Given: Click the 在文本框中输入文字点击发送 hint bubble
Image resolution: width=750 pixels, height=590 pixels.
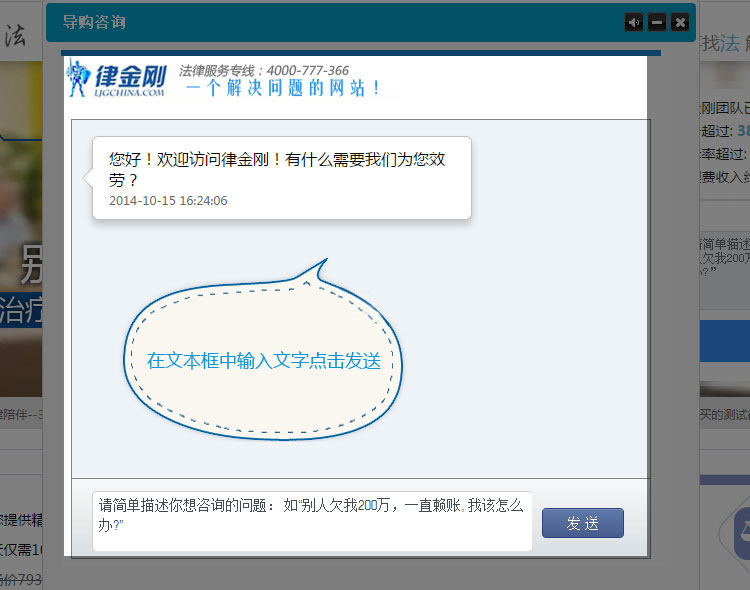Looking at the screenshot, I should [x=264, y=361].
